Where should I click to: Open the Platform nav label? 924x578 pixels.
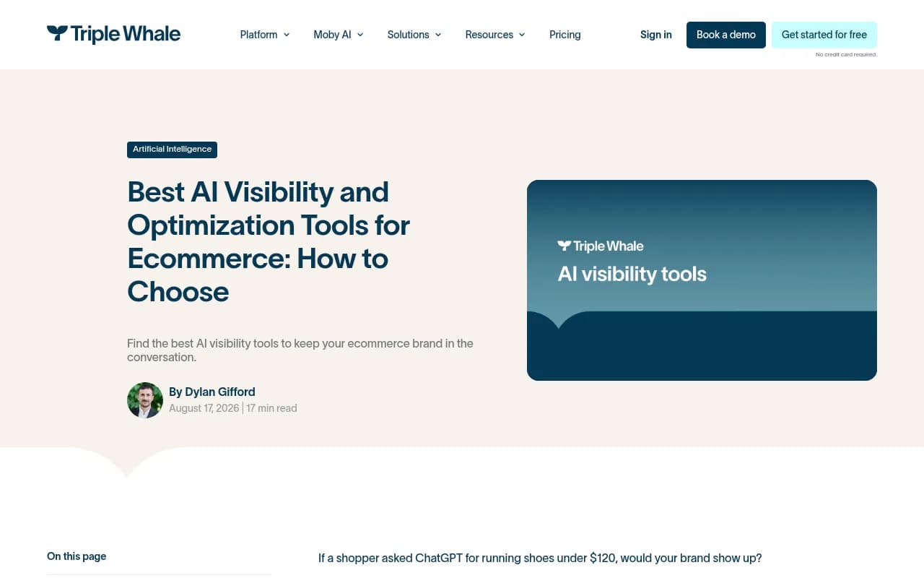pos(258,35)
